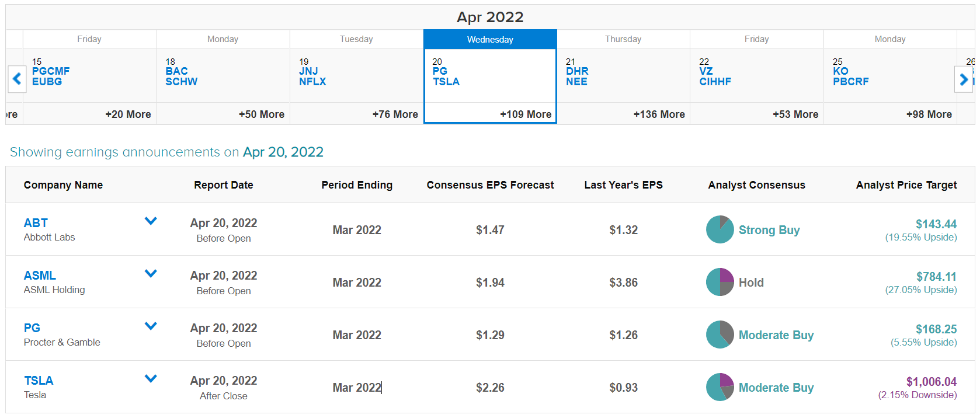Click TSLA Moderate Buy consensus label
Image resolution: width=980 pixels, height=418 pixels.
coord(776,388)
